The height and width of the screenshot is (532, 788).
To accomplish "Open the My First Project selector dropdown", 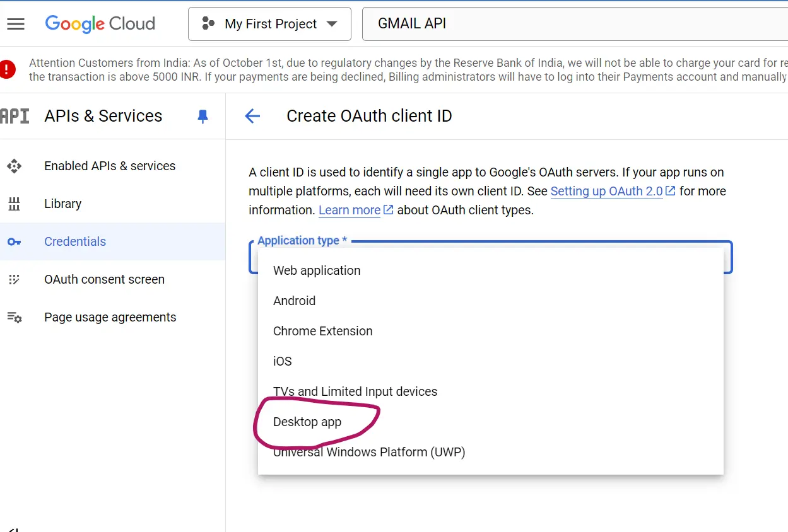I will click(x=269, y=24).
